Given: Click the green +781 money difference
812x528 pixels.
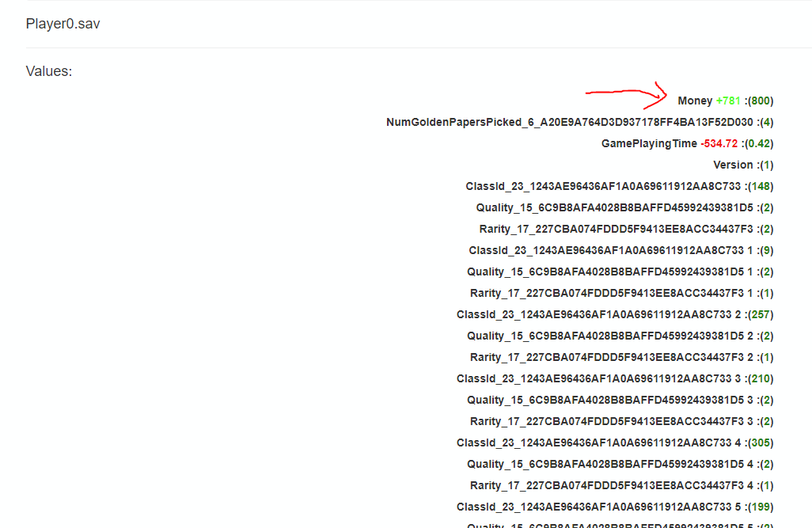Looking at the screenshot, I should [728, 101].
